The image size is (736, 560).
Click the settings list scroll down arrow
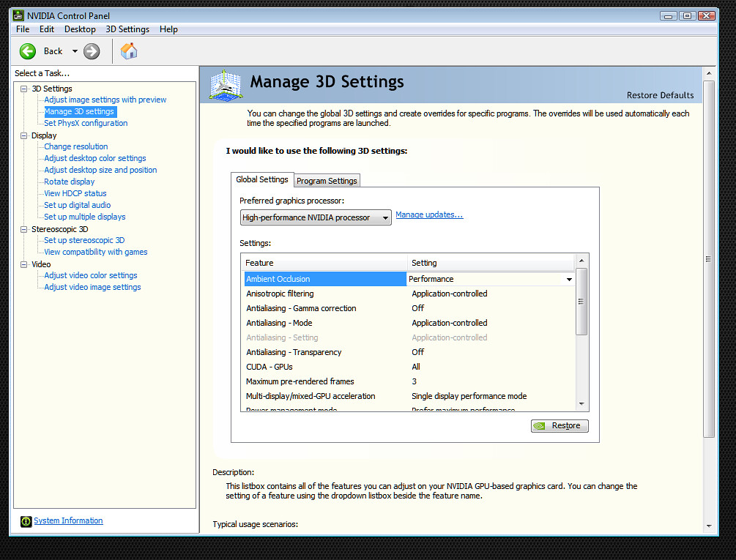tap(581, 403)
